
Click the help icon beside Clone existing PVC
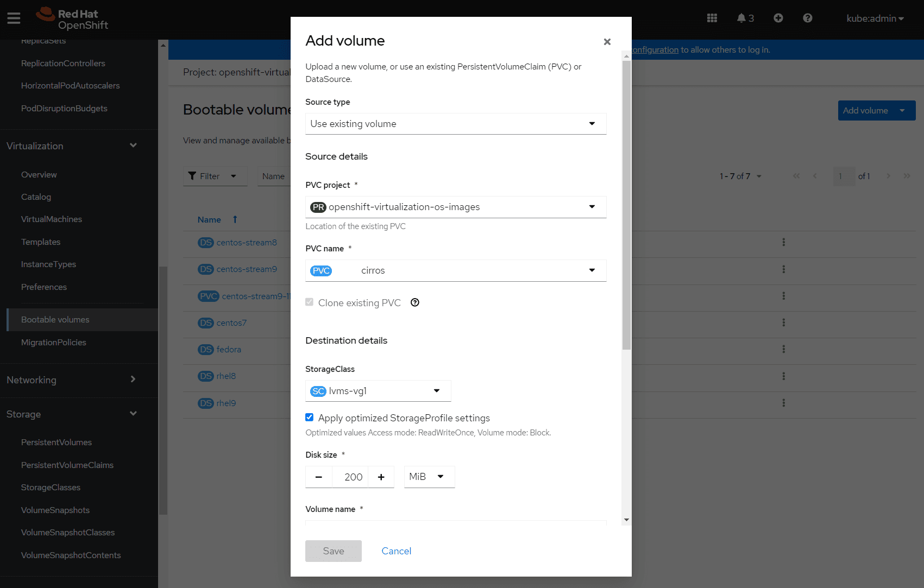pos(414,302)
